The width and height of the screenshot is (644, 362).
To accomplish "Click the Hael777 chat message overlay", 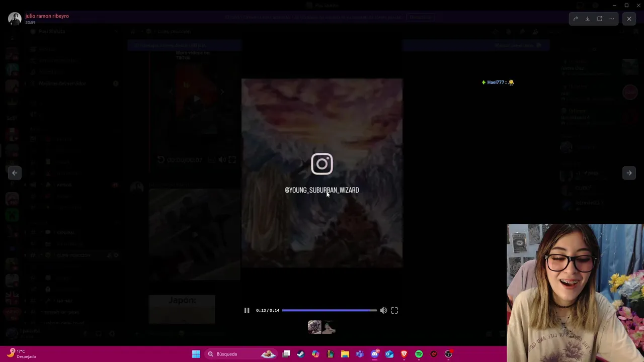I will click(498, 82).
